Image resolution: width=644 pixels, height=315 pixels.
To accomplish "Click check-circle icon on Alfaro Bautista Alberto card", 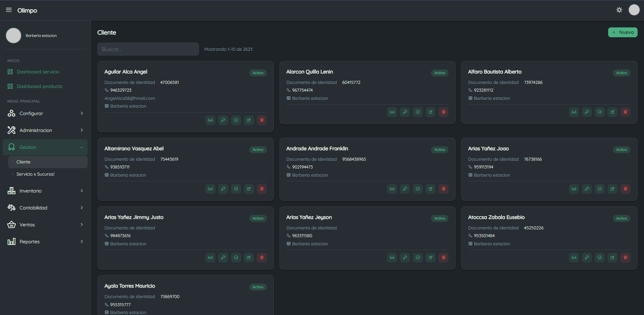I will click(600, 112).
